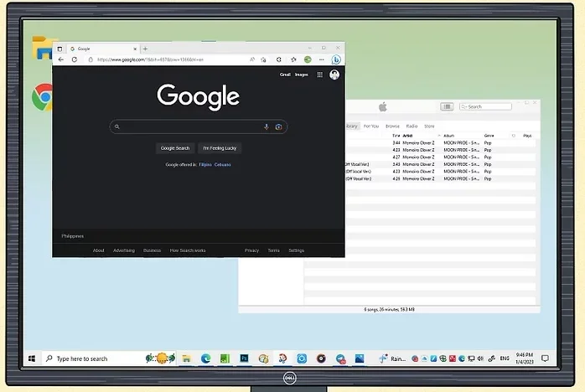The width and height of the screenshot is (585, 392).
Task: Open Photoshop from the taskbar
Action: (245, 358)
